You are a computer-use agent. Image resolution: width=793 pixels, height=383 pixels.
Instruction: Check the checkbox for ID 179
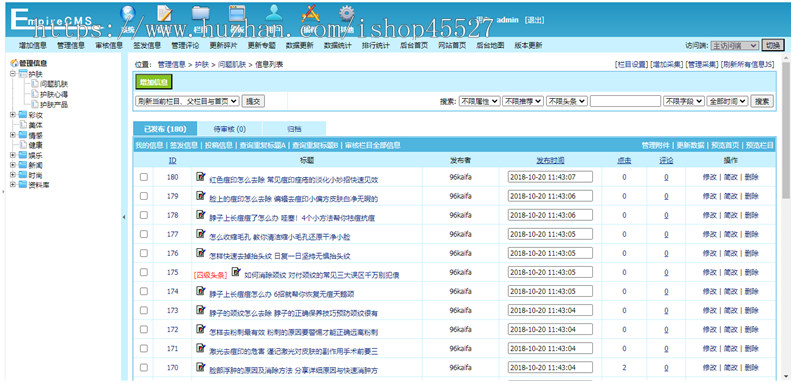click(x=144, y=196)
